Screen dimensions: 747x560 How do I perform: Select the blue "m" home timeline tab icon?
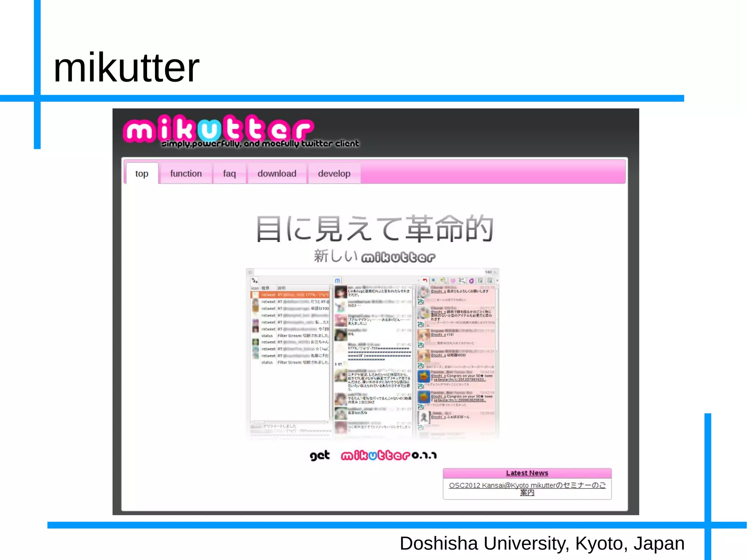tap(337, 281)
